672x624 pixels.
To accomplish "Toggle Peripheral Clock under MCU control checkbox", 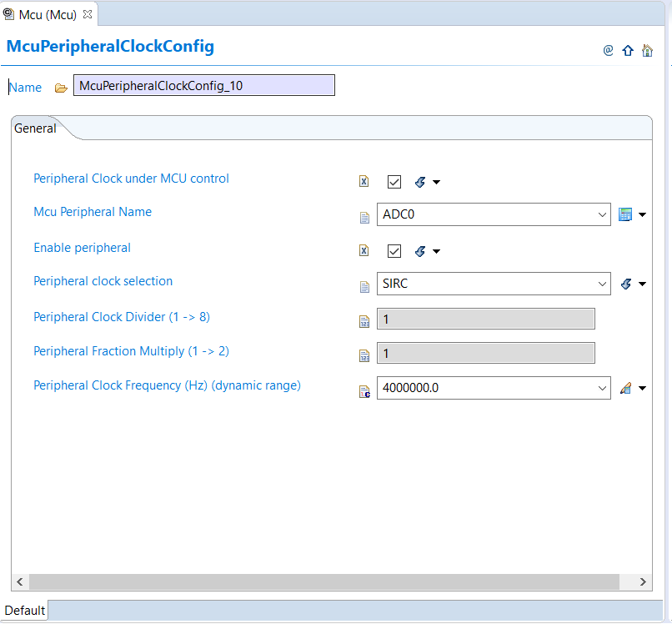I will click(x=394, y=182).
